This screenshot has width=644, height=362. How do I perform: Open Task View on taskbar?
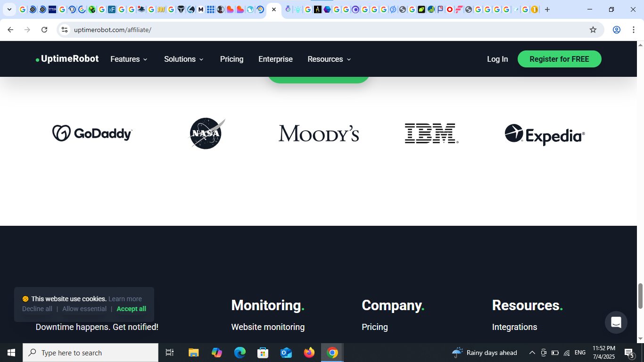coord(170,353)
